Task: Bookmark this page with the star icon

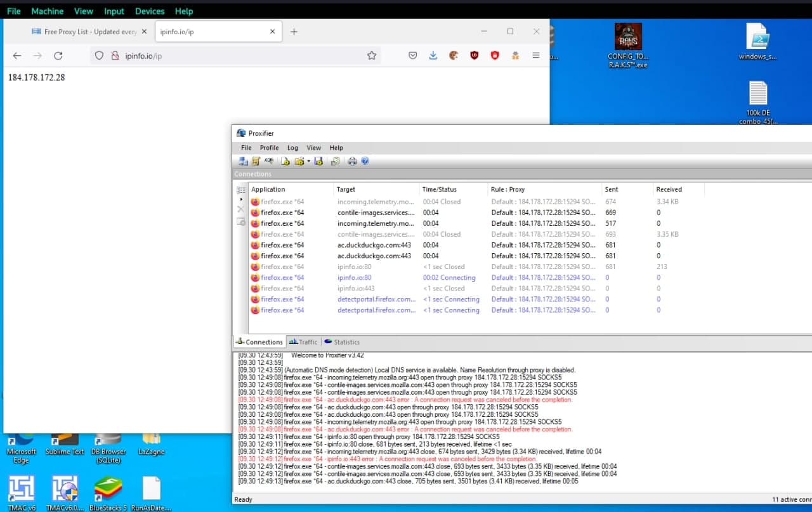Action: pos(372,56)
